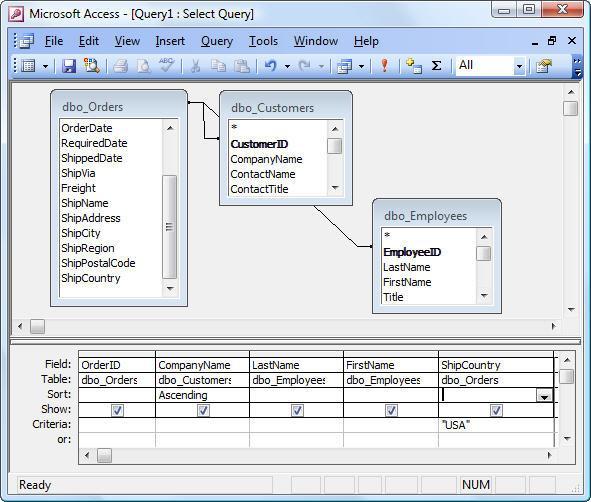Open the Query menu

click(217, 41)
